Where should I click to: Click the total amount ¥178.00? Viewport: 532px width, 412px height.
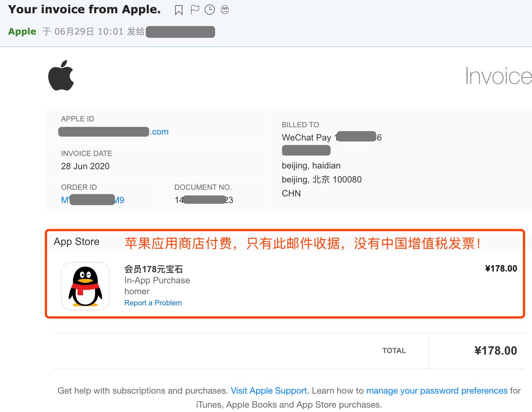(496, 351)
